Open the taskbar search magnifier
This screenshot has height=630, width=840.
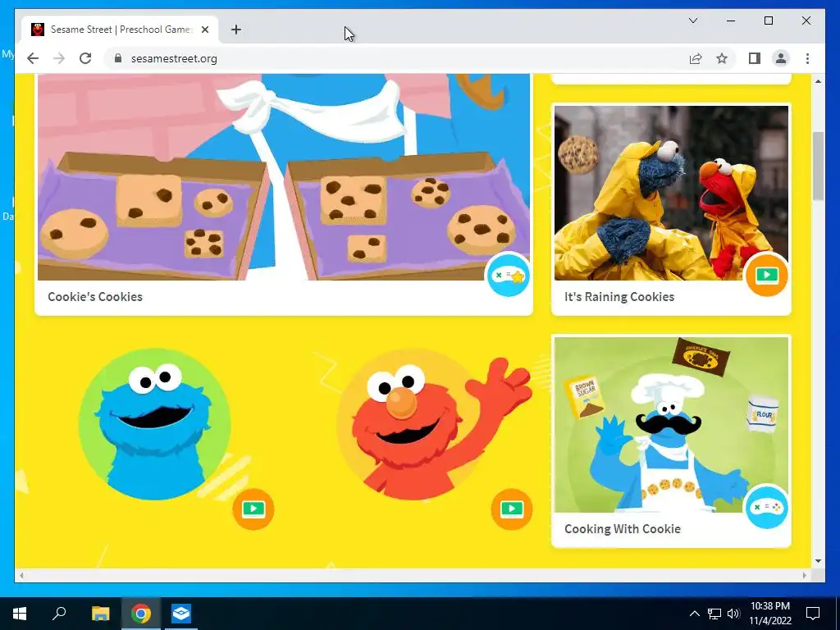pos(59,614)
